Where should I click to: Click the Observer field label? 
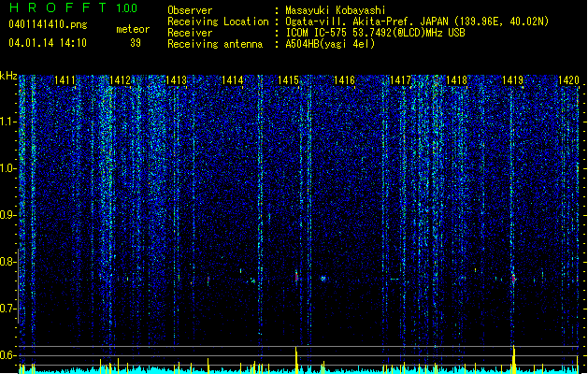[190, 10]
